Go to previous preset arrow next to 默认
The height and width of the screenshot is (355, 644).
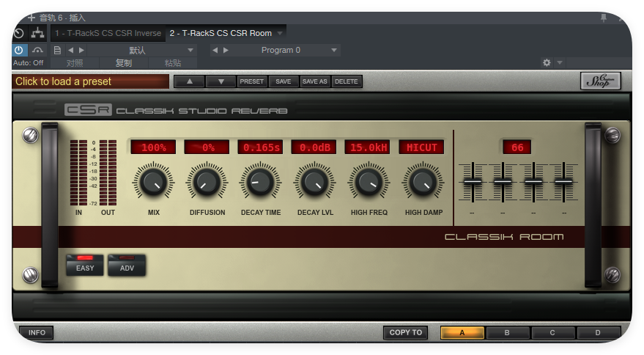tap(70, 50)
